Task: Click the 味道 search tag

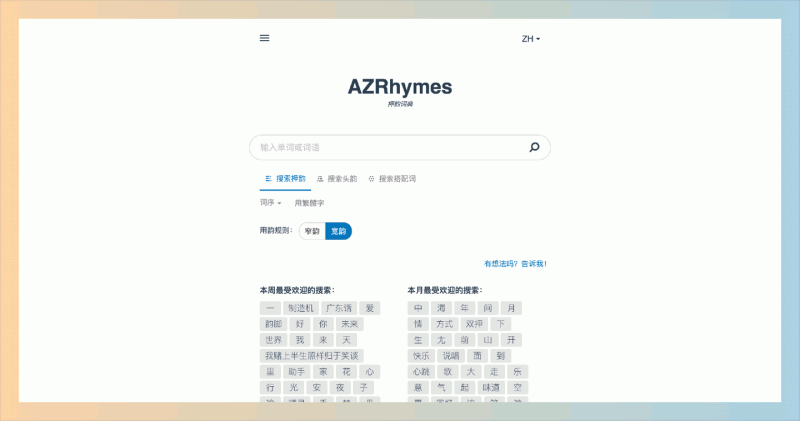Action: pyautogui.click(x=491, y=387)
